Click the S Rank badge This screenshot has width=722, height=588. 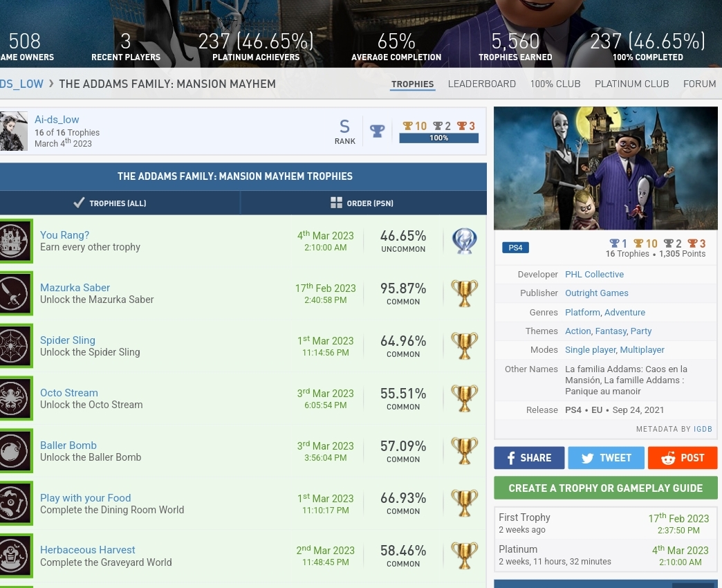coord(345,131)
